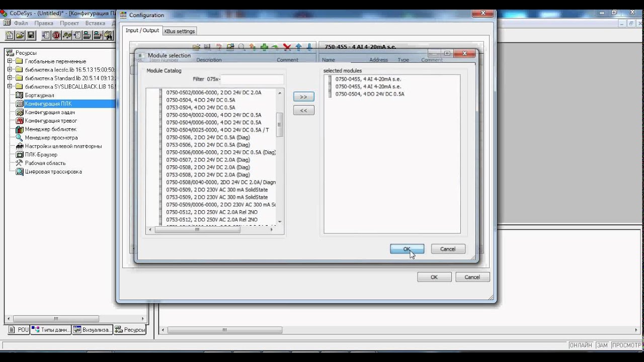This screenshot has width=644, height=362.
Task: Select Конфигурация ПЛК in the tree
Action: (48, 104)
